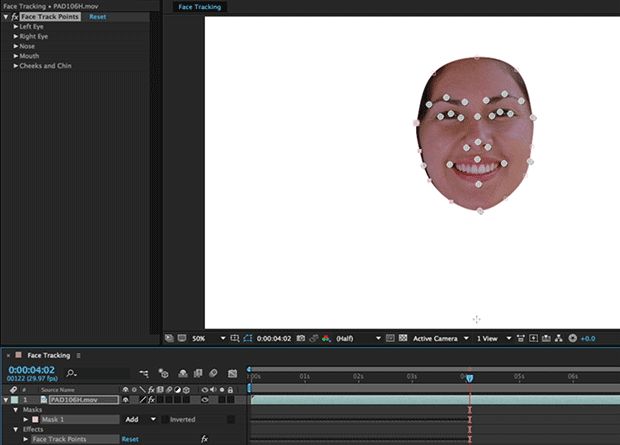Screen dimensions: 620x445
Task: Click the label color swatch of layer 1
Action: pyautogui.click(x=15, y=400)
